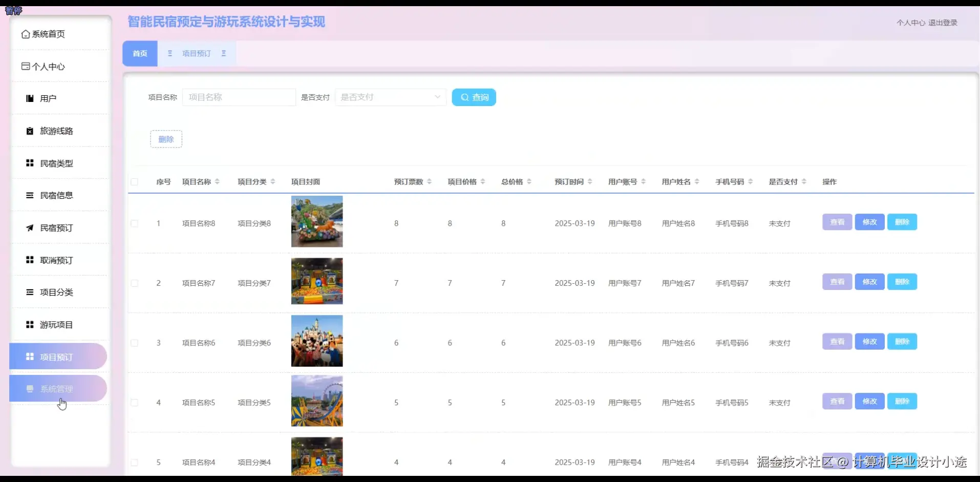
Task: Click the 退出登录 logout link
Action: 943,23
